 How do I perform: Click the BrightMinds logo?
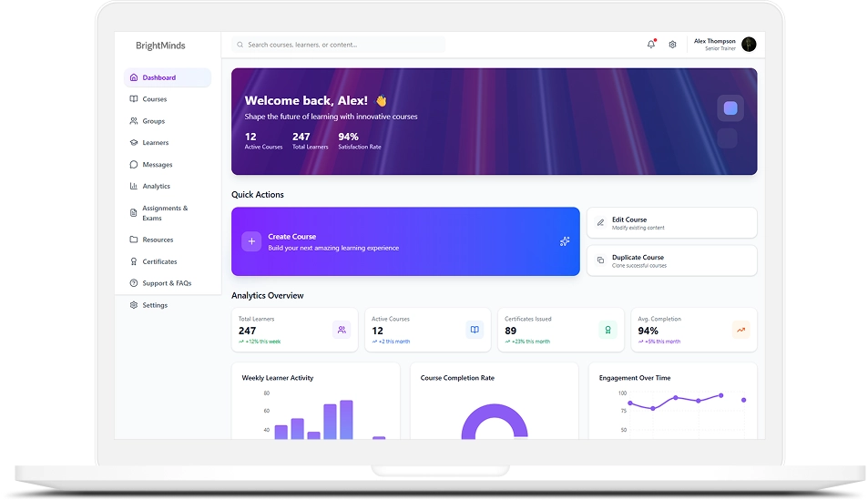point(160,46)
